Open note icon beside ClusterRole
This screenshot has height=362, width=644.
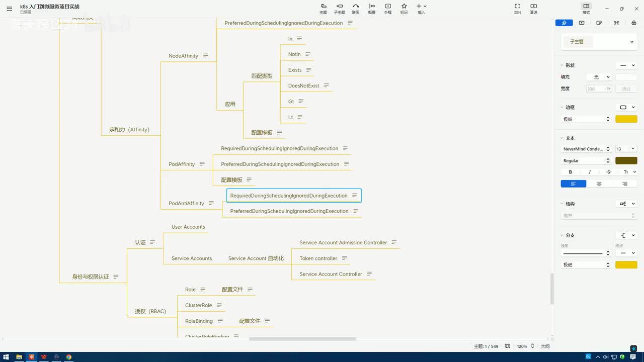coord(219,305)
